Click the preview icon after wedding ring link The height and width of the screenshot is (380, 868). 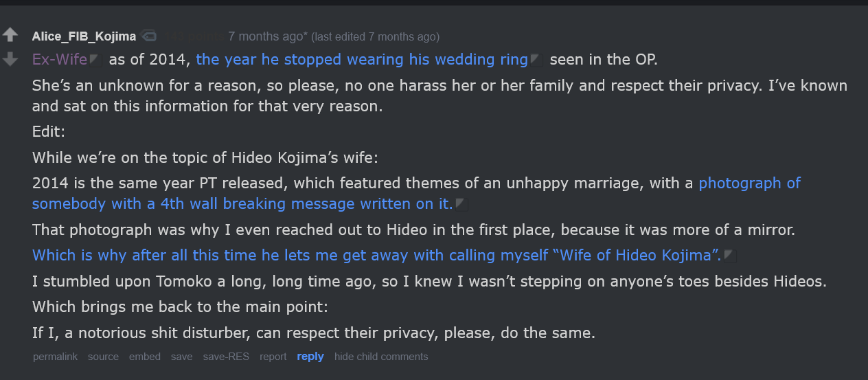pos(537,60)
